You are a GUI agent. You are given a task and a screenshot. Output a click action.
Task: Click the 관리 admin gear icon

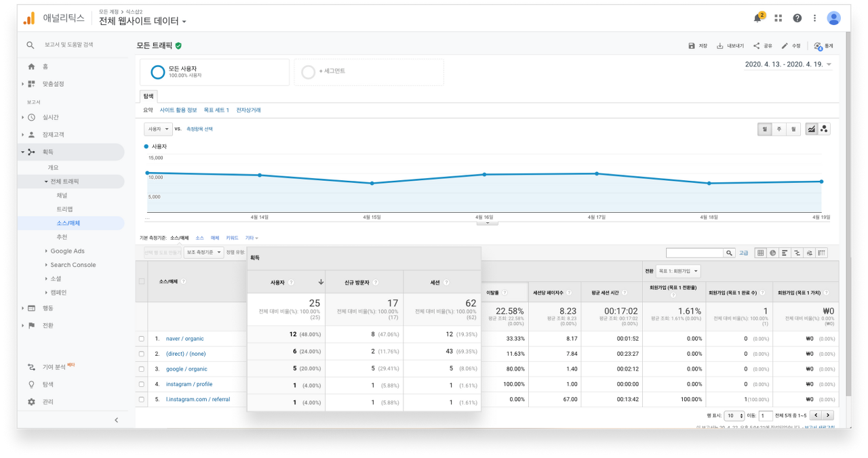point(31,402)
